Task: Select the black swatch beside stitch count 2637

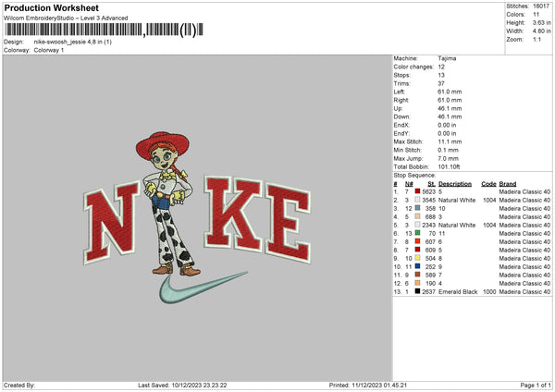Action: [418, 291]
